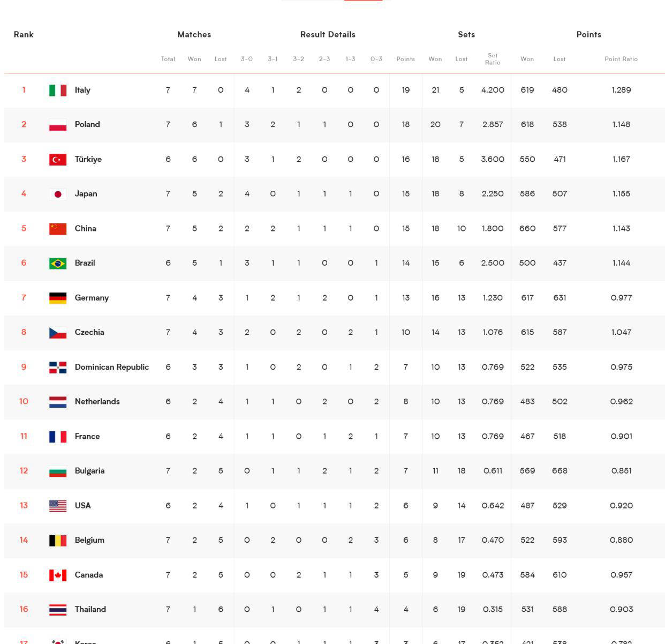Click the Japan flag icon
This screenshot has width=665, height=644.
(58, 194)
